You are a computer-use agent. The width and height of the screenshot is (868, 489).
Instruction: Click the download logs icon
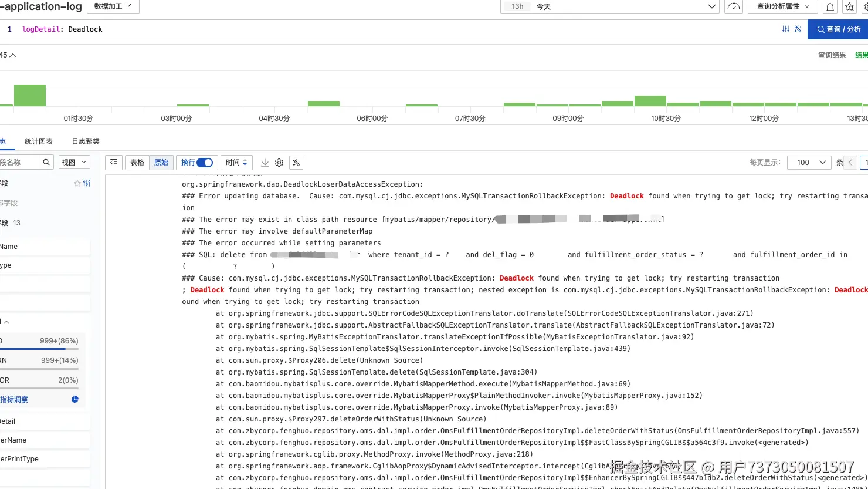[x=265, y=163]
